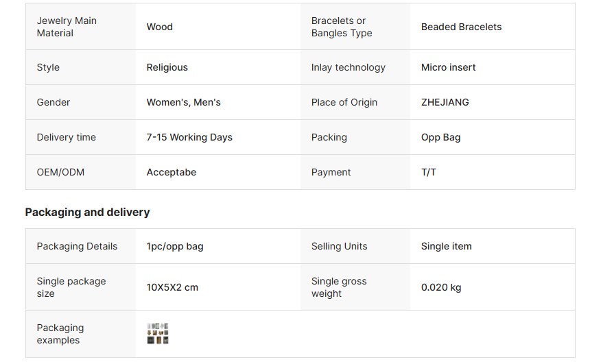Screen dimensions: 590x364
Task: Click the 'Micro insert' inlay value
Action: [448, 67]
